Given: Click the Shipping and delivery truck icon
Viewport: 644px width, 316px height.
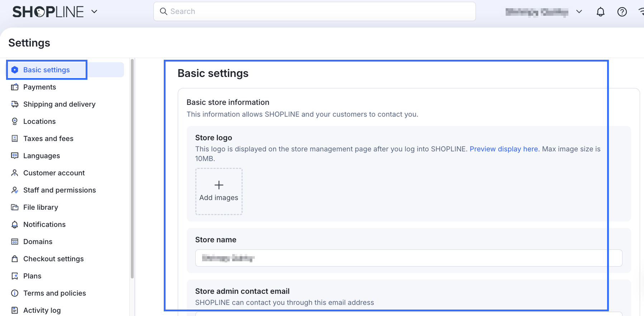Looking at the screenshot, I should point(15,104).
